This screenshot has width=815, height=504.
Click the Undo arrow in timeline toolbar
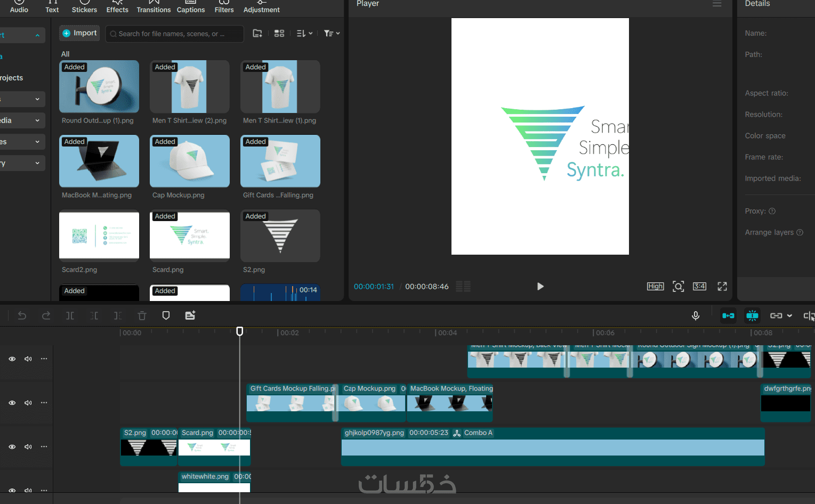[22, 315]
